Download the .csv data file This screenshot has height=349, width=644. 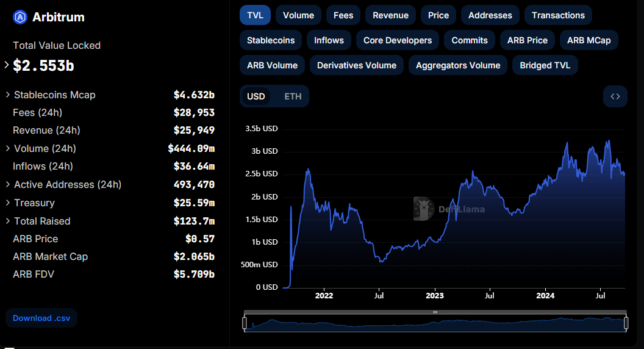(41, 318)
